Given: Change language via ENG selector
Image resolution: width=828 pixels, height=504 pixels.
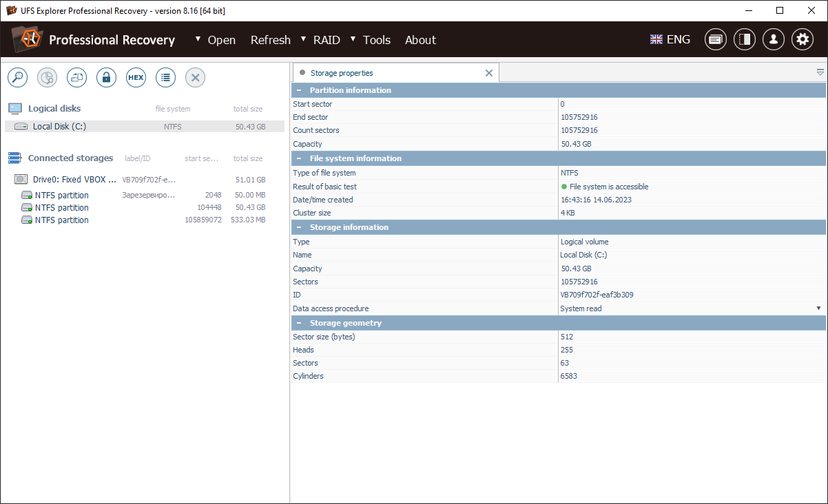Looking at the screenshot, I should pos(670,40).
